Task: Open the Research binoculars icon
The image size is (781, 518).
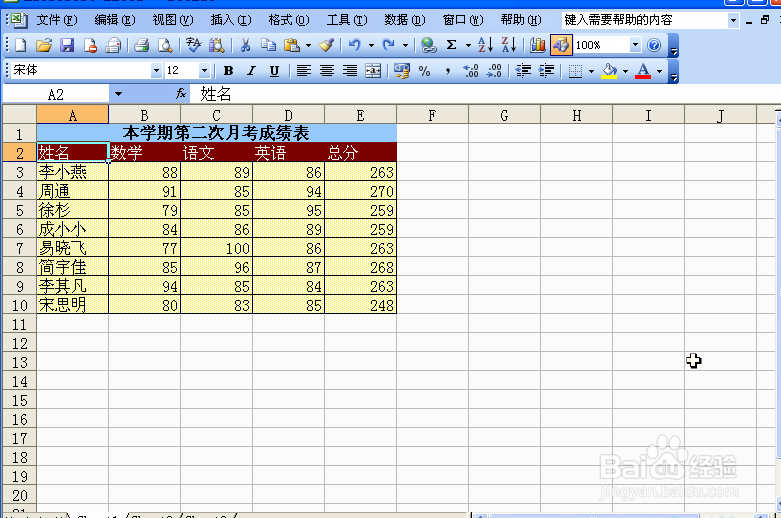Action: [x=217, y=45]
